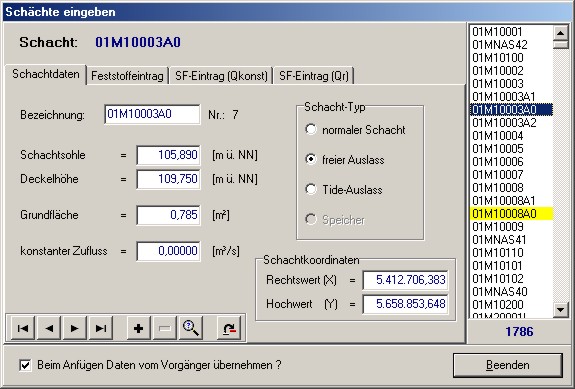The height and width of the screenshot is (389, 575).
Task: Click the Schachtsohle value field
Action: (168, 155)
